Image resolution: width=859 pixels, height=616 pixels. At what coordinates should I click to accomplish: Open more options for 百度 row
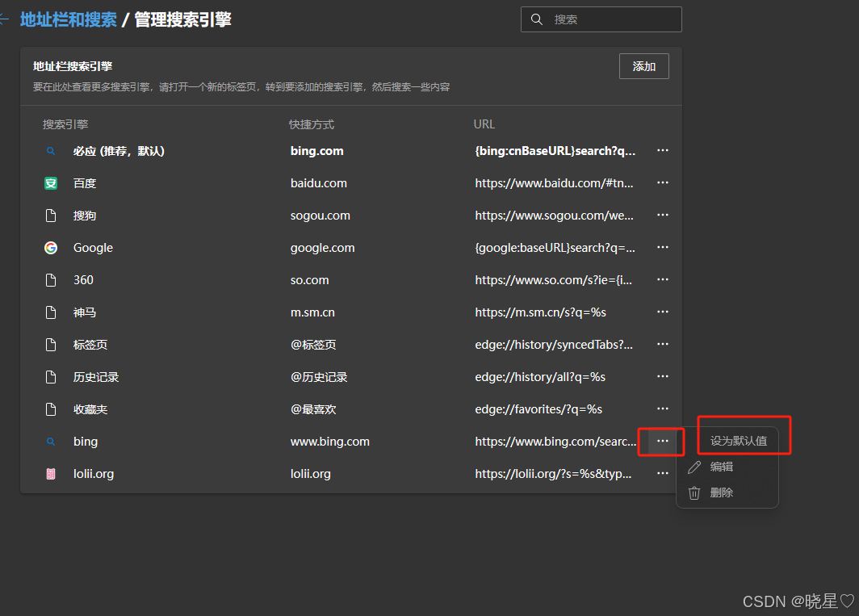pos(662,183)
